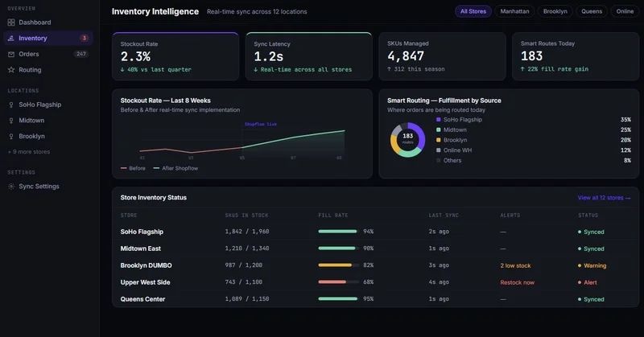The width and height of the screenshot is (644, 337).
Task: Click the 2 low stock alert
Action: pos(515,265)
